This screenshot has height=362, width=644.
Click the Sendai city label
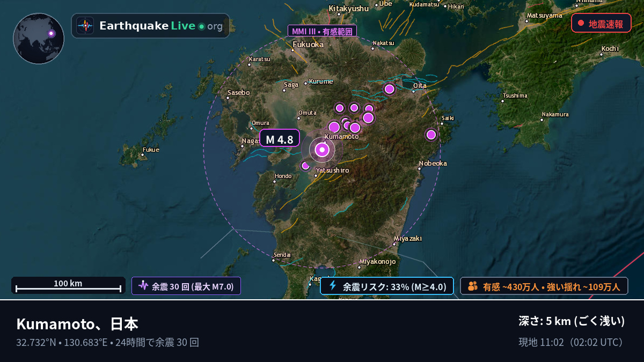(x=282, y=255)
